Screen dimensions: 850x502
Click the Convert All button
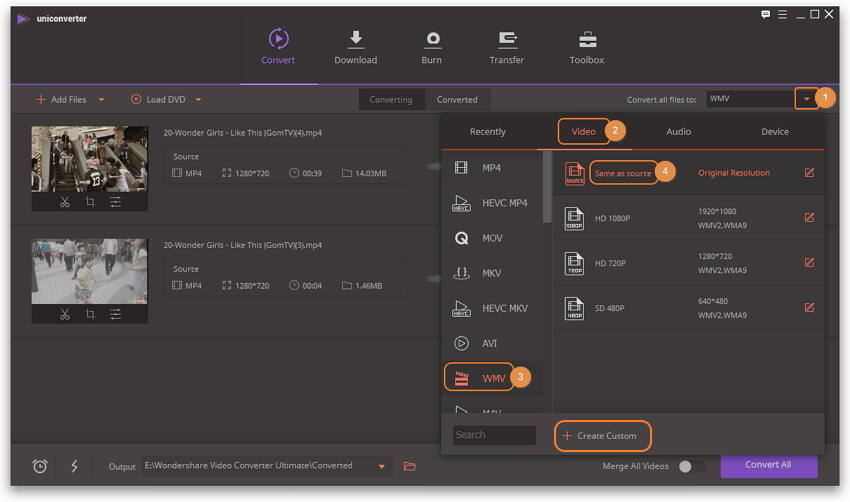pos(769,465)
